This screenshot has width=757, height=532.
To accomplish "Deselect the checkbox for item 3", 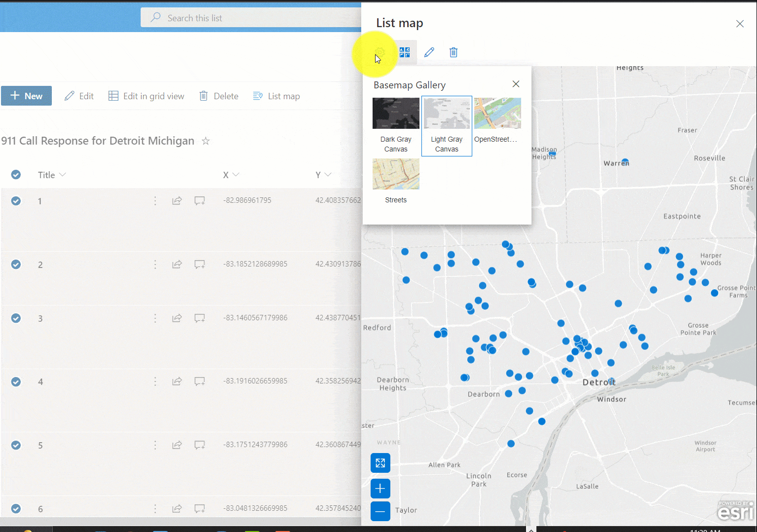I will click(x=16, y=318).
